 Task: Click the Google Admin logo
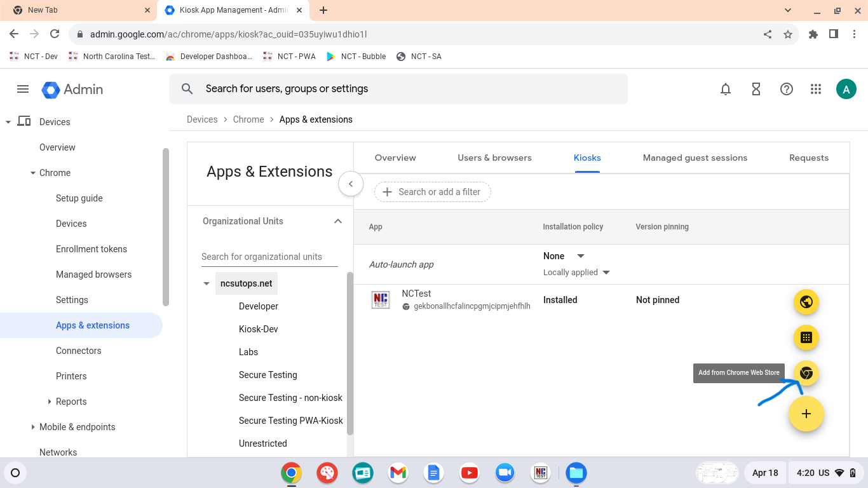tap(72, 90)
